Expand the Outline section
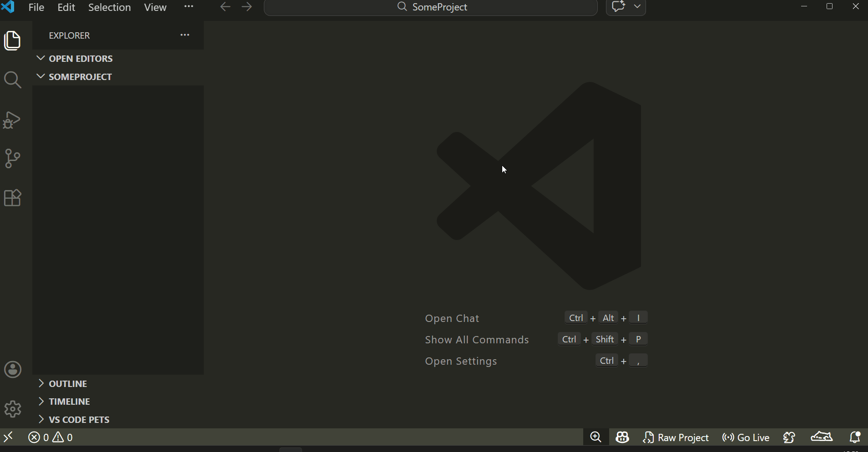 point(118,383)
